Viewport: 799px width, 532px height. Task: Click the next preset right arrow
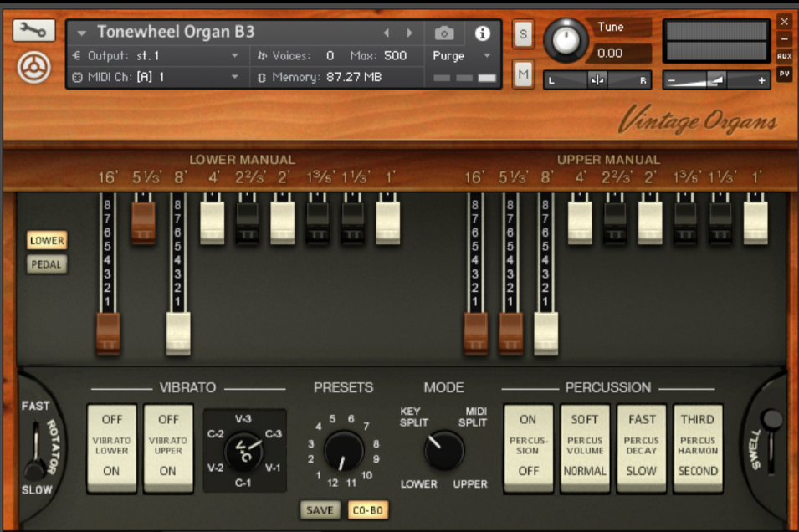click(409, 33)
